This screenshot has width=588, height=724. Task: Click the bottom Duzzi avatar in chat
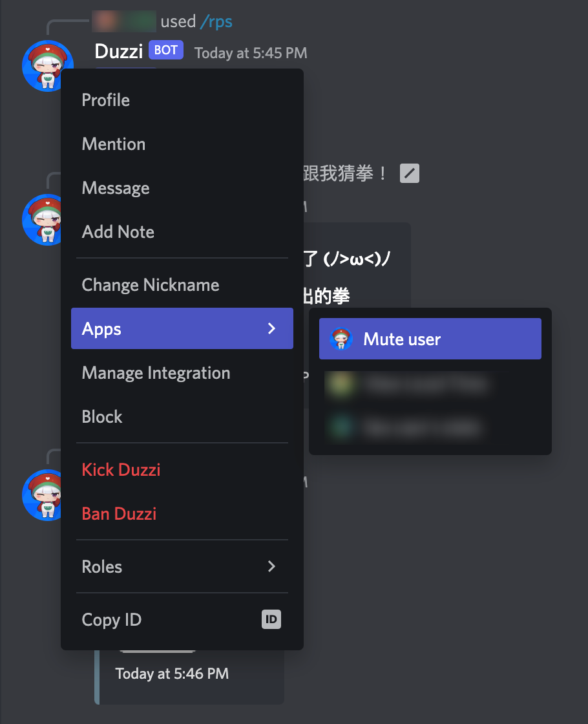coord(41,495)
